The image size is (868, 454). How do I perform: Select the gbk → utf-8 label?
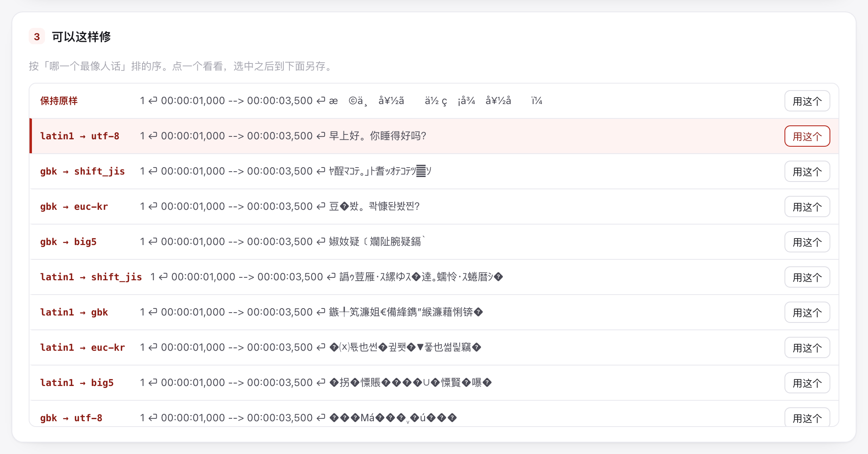point(71,418)
